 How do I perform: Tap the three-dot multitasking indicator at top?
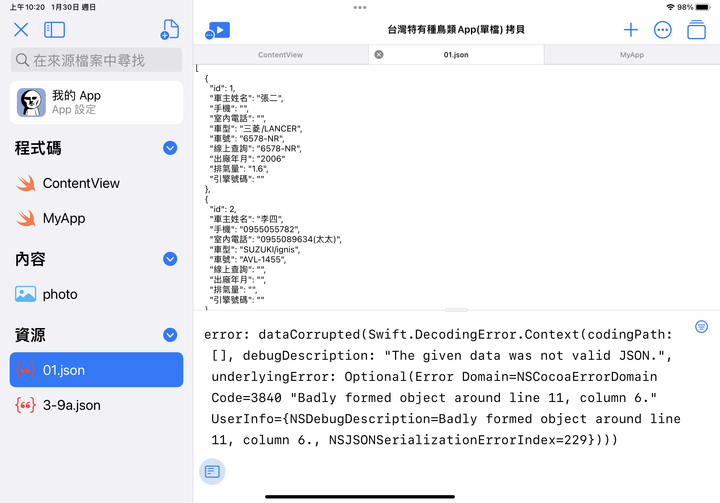[x=360, y=7]
